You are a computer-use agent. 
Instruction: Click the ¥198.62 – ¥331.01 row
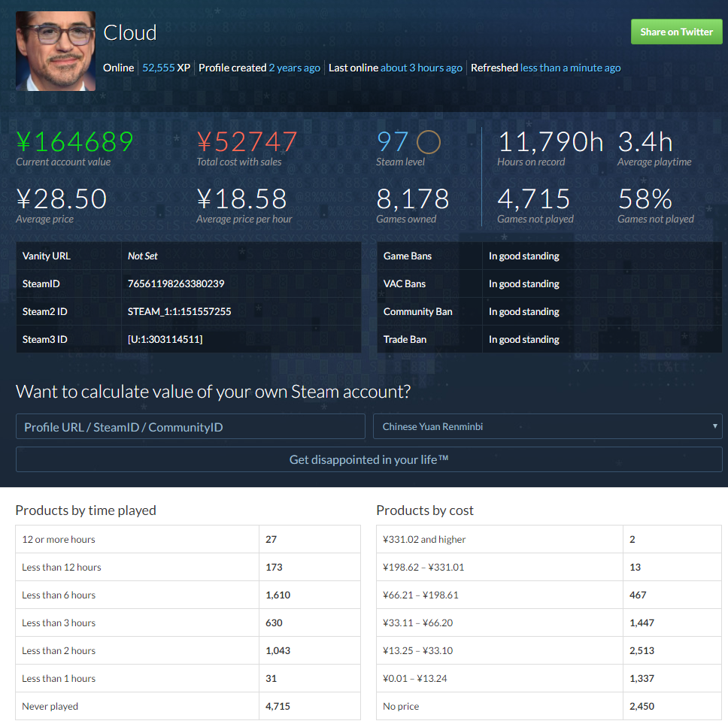point(549,567)
